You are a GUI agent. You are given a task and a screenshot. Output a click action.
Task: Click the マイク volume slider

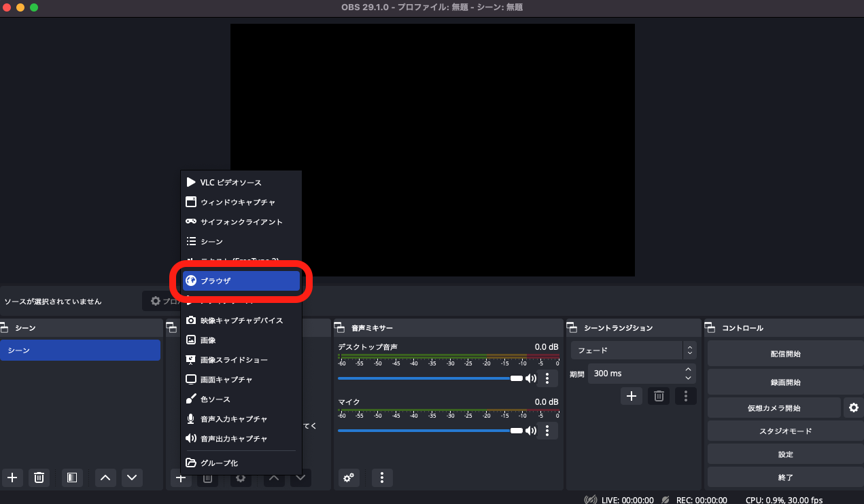pos(431,431)
